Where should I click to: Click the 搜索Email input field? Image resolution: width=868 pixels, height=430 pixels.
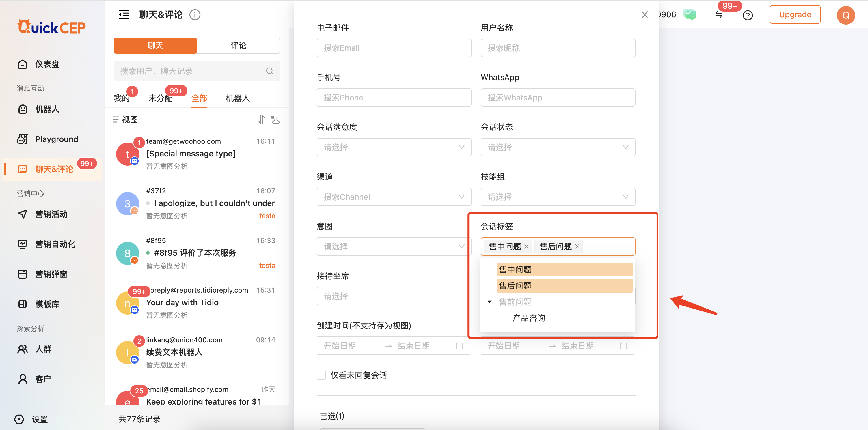coord(394,48)
